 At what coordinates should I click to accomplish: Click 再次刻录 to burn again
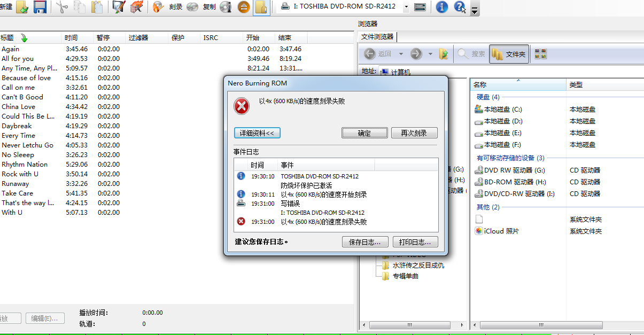414,133
